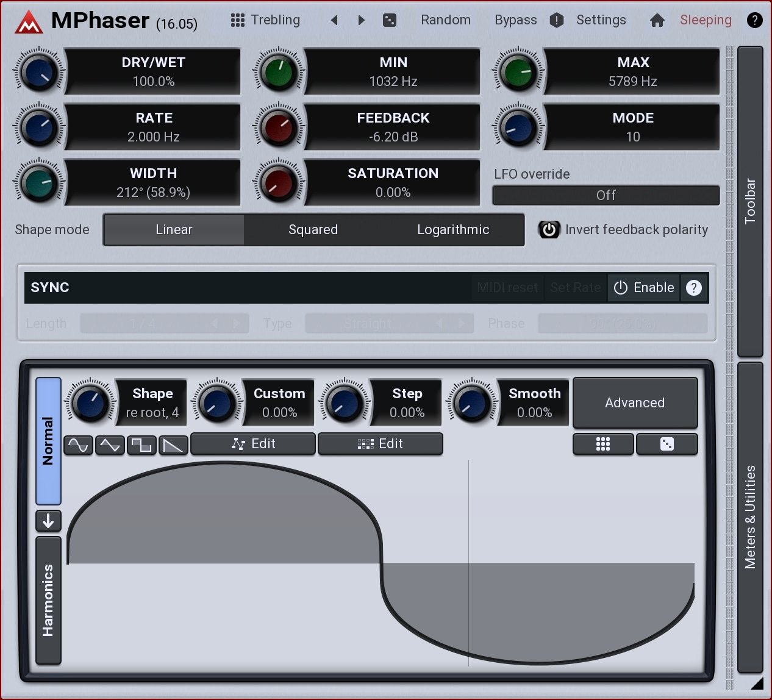Open the sync Length selector

point(165,323)
